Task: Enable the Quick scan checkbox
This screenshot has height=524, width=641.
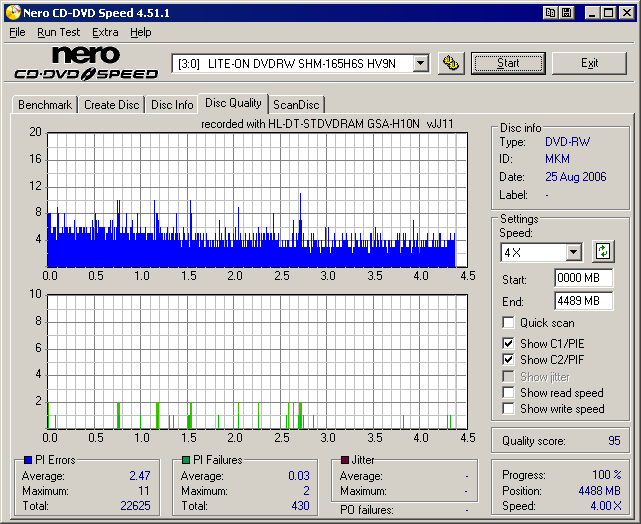Action: (x=509, y=323)
